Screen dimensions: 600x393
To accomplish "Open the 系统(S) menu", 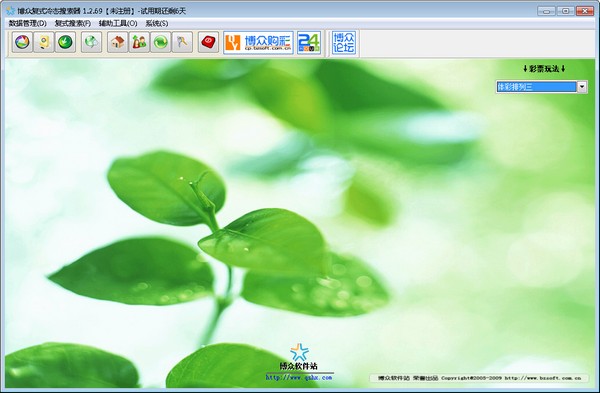I will click(157, 23).
